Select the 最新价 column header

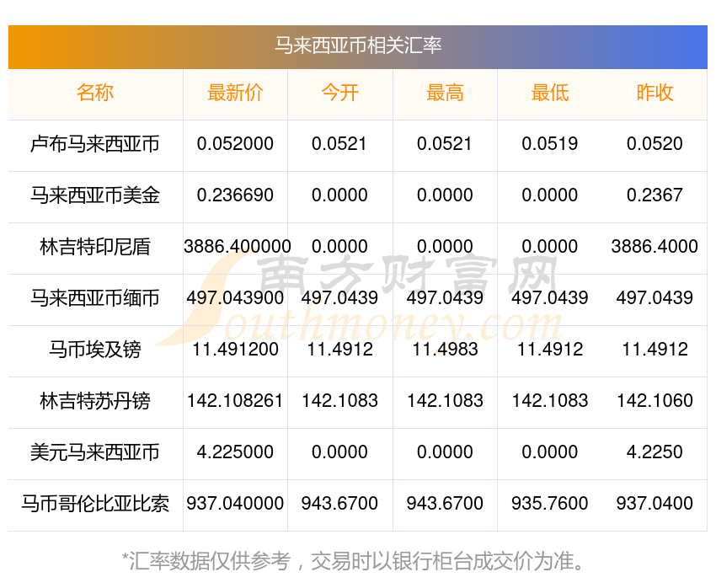pos(235,93)
